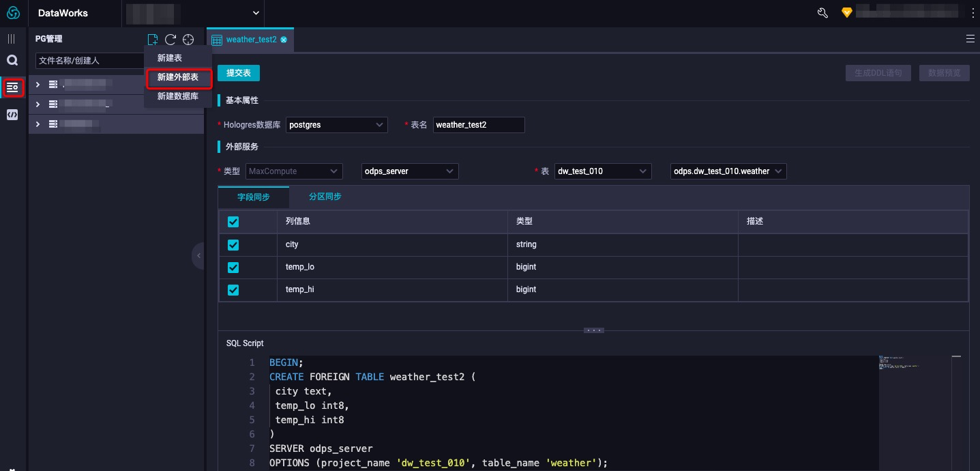Refresh the PG管理 tree
The width and height of the screenshot is (980, 471).
pyautogui.click(x=170, y=40)
